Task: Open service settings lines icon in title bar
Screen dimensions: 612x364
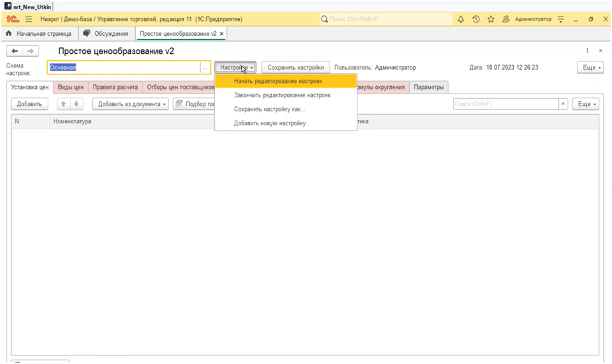Action: point(561,19)
